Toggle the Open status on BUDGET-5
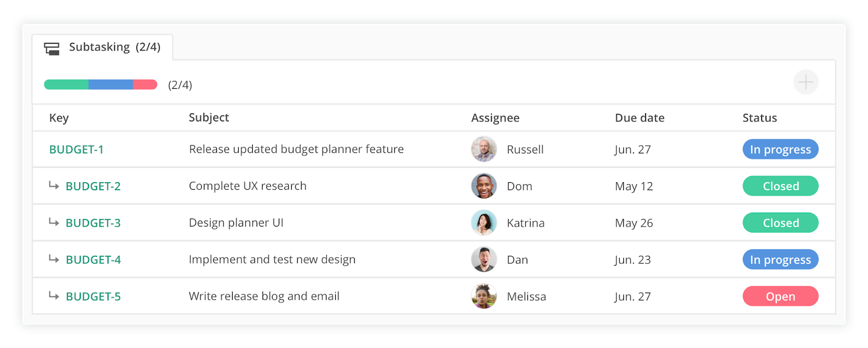 [780, 296]
